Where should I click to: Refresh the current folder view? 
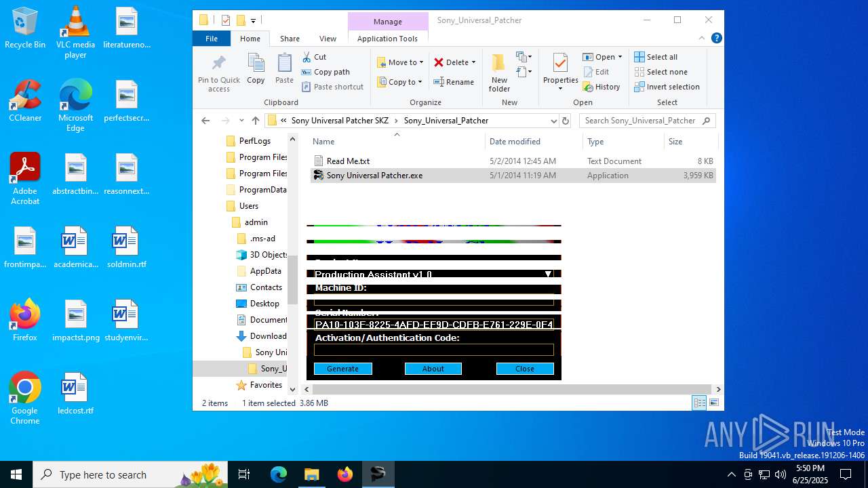[x=566, y=121]
